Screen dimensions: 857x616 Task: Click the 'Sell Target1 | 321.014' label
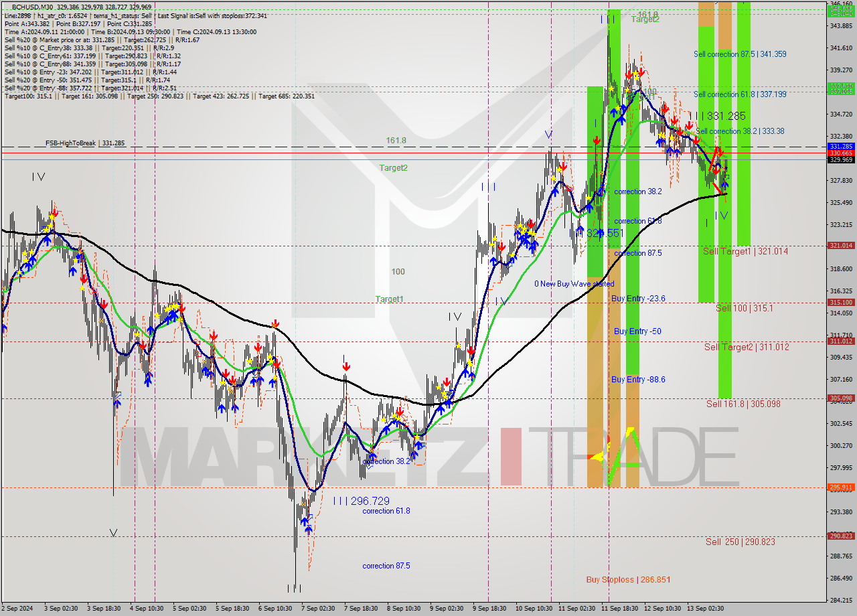(x=745, y=251)
